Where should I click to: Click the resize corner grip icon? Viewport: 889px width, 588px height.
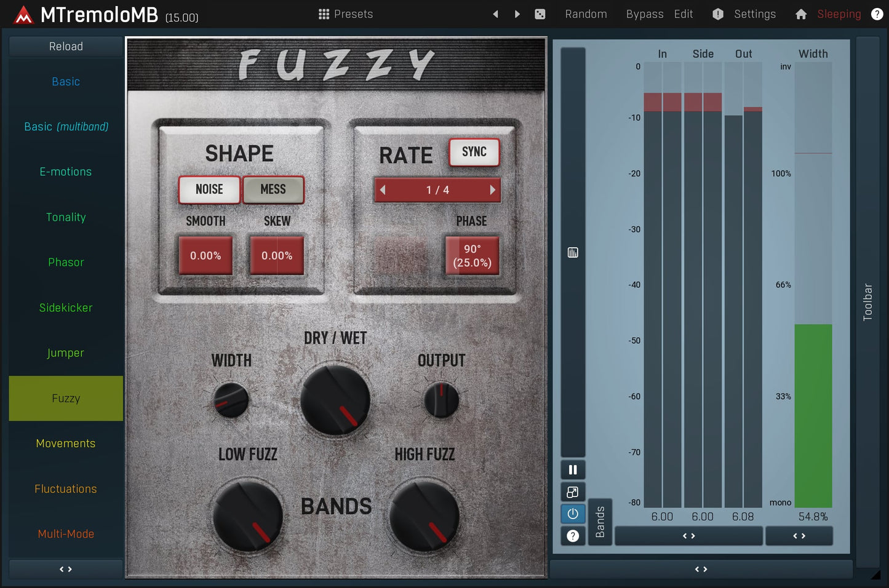click(875, 574)
